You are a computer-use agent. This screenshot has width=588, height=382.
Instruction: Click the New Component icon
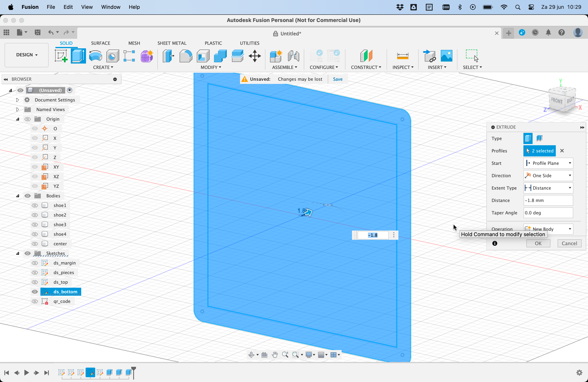[x=276, y=56]
